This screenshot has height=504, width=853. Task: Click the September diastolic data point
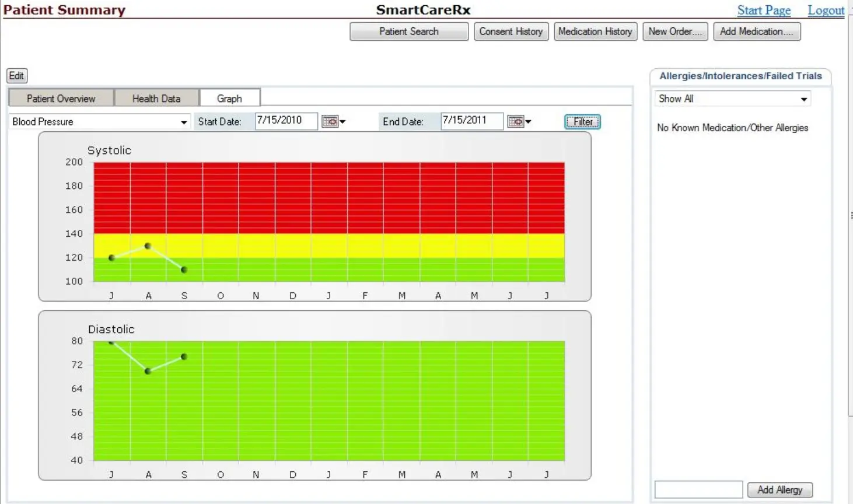pos(184,356)
